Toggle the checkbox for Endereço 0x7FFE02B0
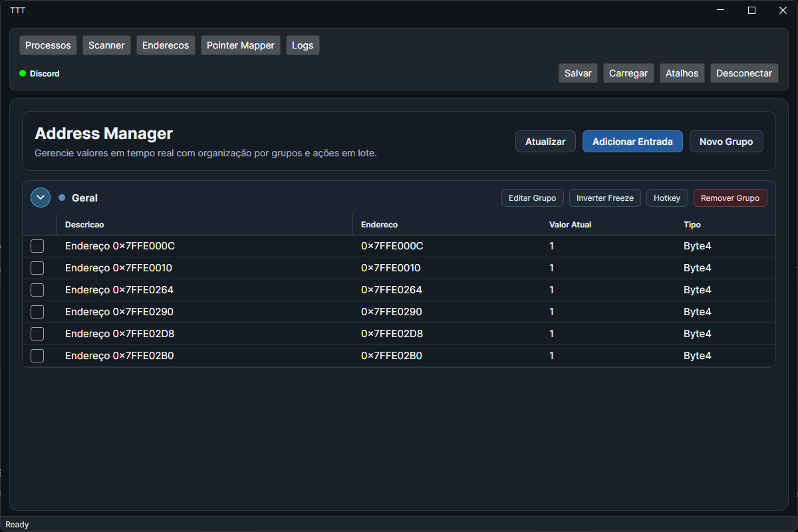The height and width of the screenshot is (532, 798). pos(37,356)
